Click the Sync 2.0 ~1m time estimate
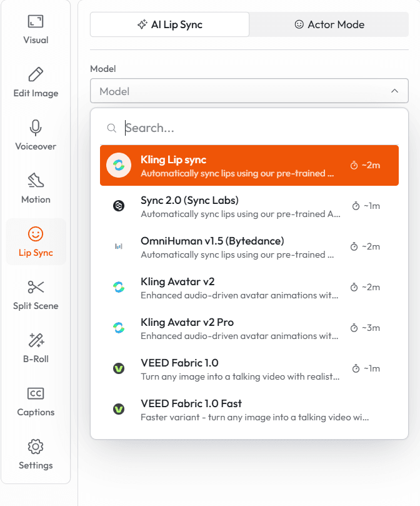The image size is (420, 506). [372, 206]
